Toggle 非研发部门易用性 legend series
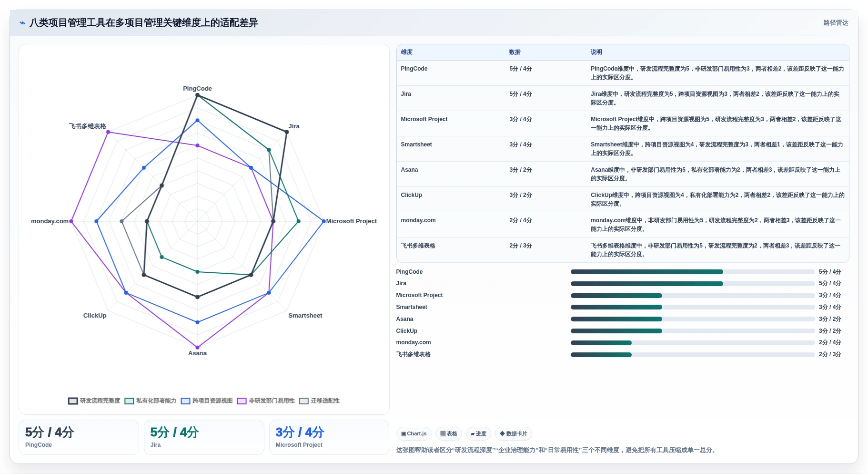Screen dimensions: 868x474 click(x=266, y=401)
